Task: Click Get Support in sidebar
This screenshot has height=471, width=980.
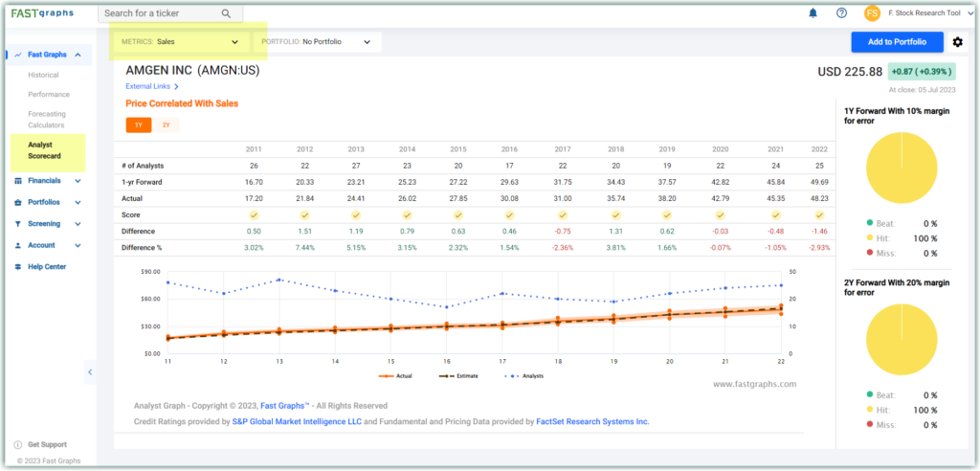Action: [x=48, y=445]
